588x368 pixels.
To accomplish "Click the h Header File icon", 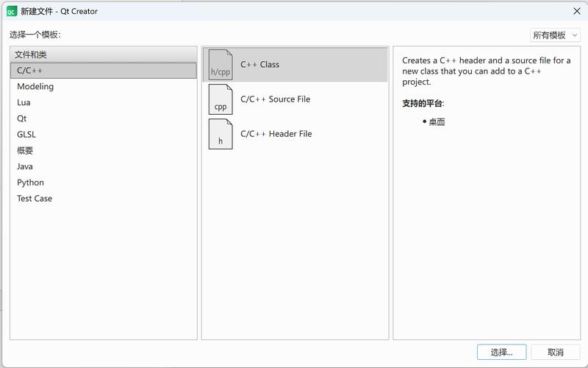I will [x=220, y=134].
